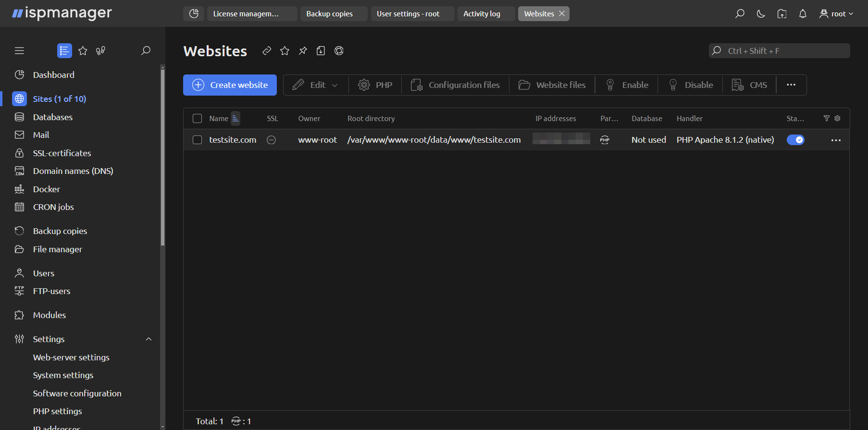Open notifications bell icon

tap(803, 14)
